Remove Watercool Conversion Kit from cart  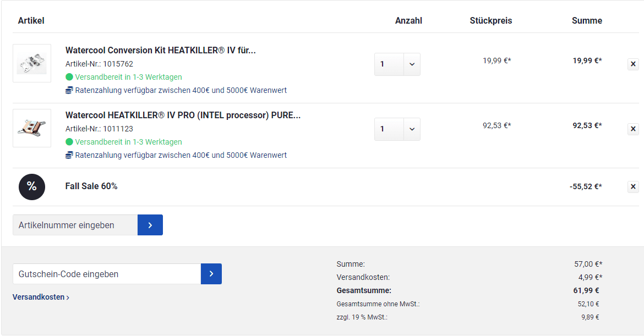coord(633,64)
